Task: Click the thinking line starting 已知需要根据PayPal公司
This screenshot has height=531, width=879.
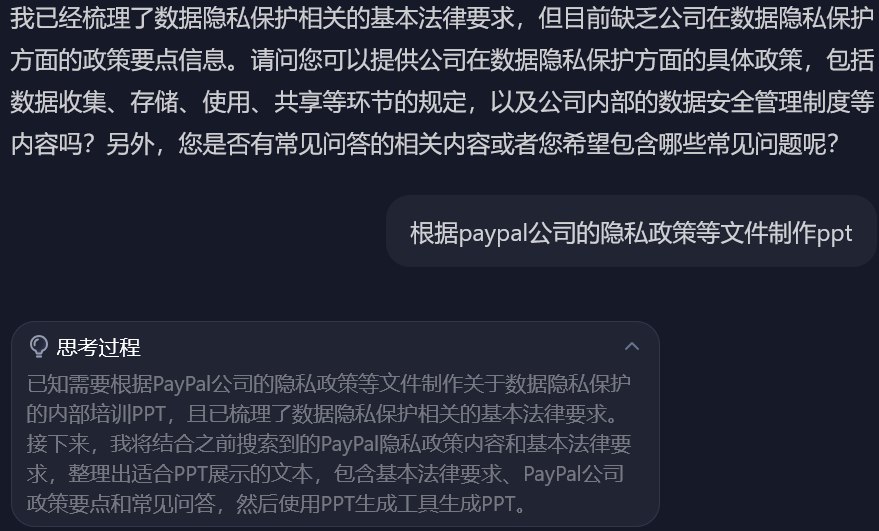Action: pos(329,384)
